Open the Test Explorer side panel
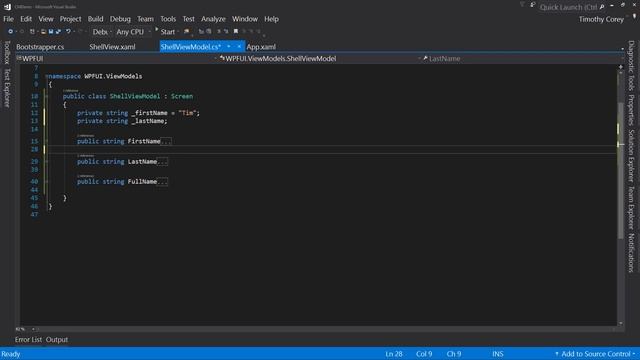 (x=7, y=88)
